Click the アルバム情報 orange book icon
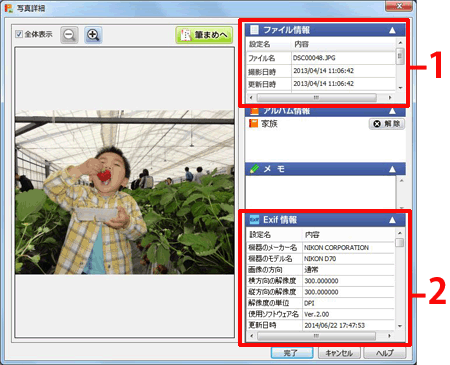 point(254,111)
